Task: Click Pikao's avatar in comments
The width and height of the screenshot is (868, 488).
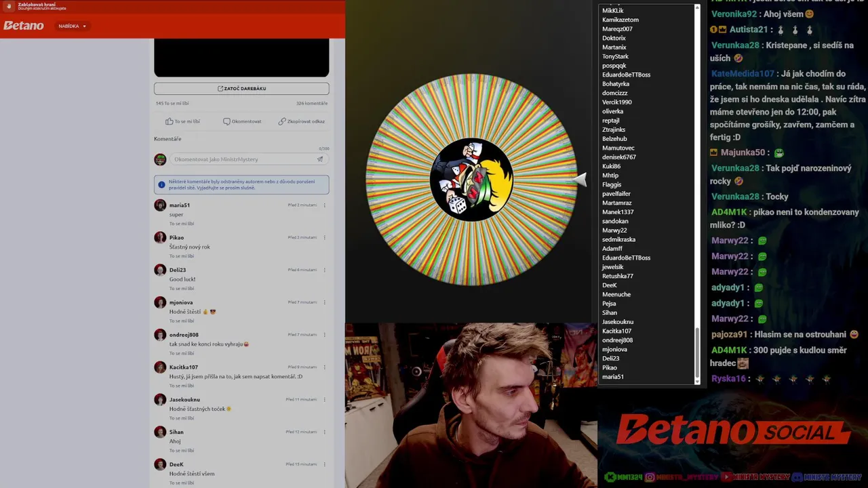Action: tap(160, 237)
